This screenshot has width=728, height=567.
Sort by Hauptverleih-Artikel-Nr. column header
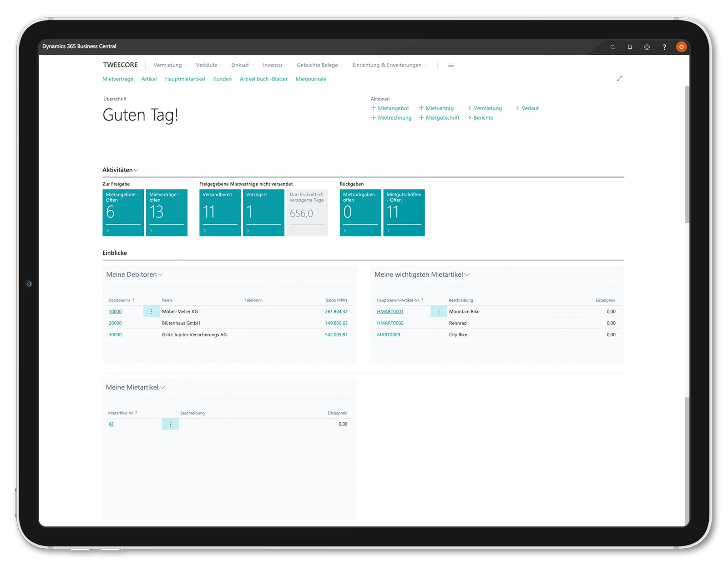pyautogui.click(x=400, y=300)
